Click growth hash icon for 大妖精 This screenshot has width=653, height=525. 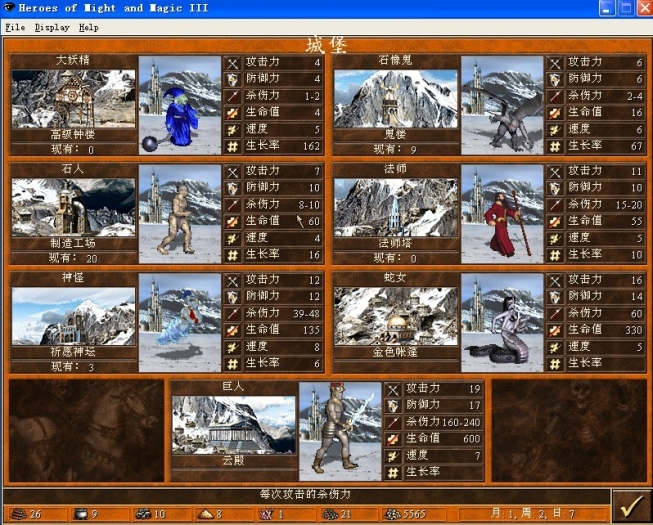click(232, 147)
